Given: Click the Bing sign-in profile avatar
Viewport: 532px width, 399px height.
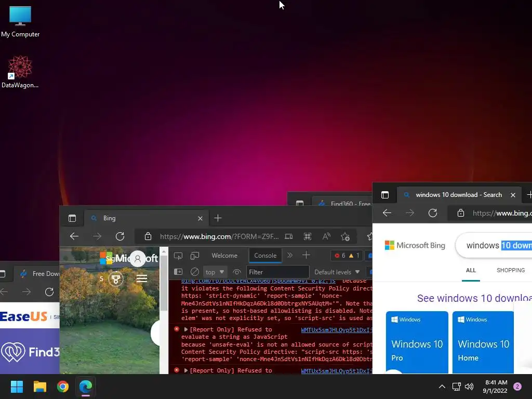Looking at the screenshot, I should click(137, 259).
